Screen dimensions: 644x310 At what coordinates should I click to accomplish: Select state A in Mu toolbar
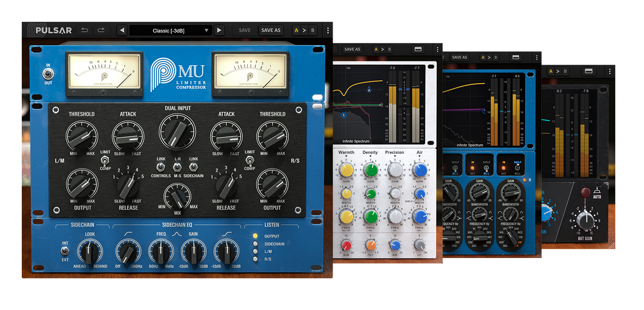[296, 30]
